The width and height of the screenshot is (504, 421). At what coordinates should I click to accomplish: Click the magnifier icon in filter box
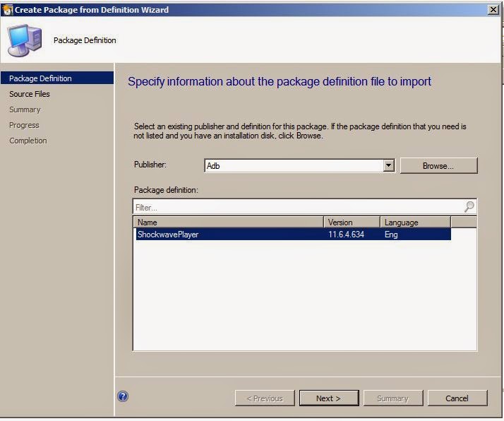pos(469,207)
